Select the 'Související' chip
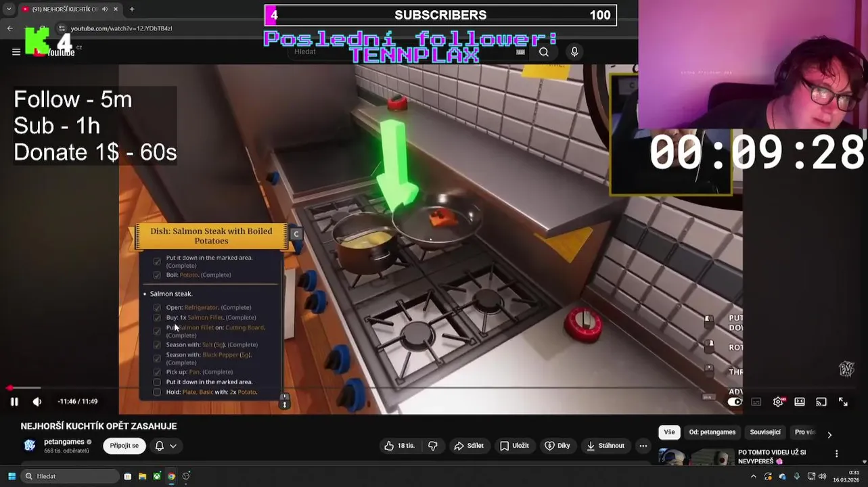The image size is (868, 487). coord(765,432)
